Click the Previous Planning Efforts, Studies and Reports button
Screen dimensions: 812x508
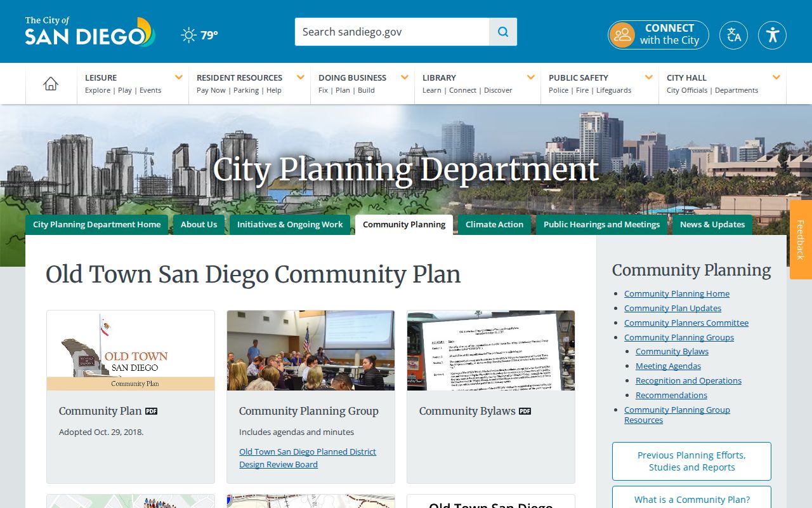point(691,461)
